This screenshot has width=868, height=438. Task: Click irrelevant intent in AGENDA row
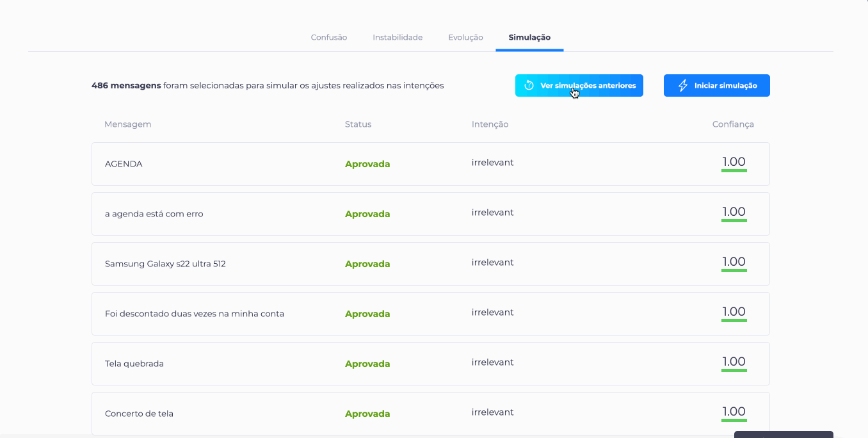pos(493,163)
